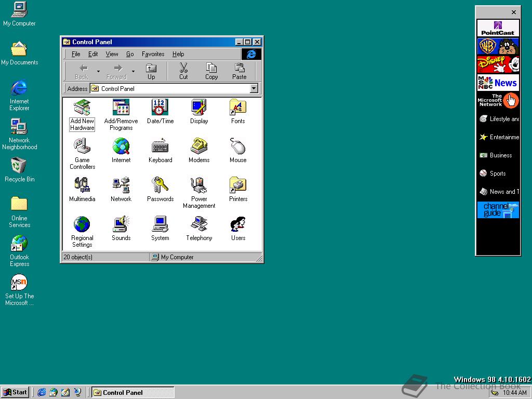
Task: Open the Disney channel in channel bar
Action: [498, 64]
